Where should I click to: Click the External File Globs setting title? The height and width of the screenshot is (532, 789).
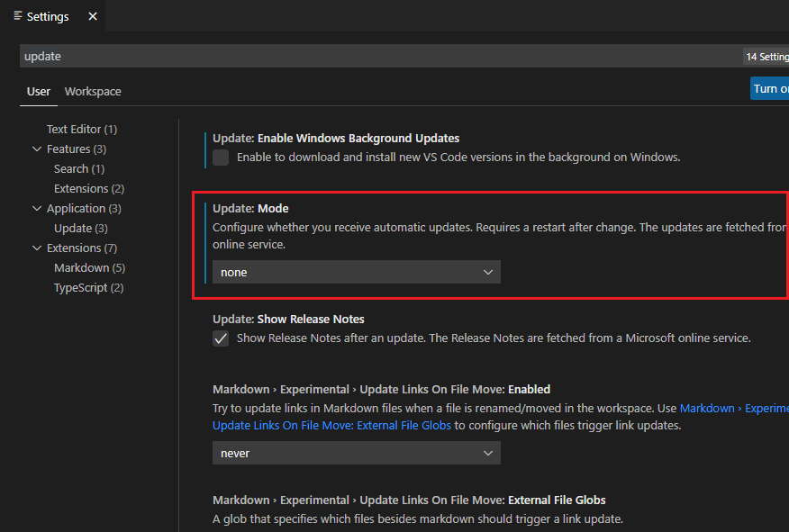tap(409, 500)
